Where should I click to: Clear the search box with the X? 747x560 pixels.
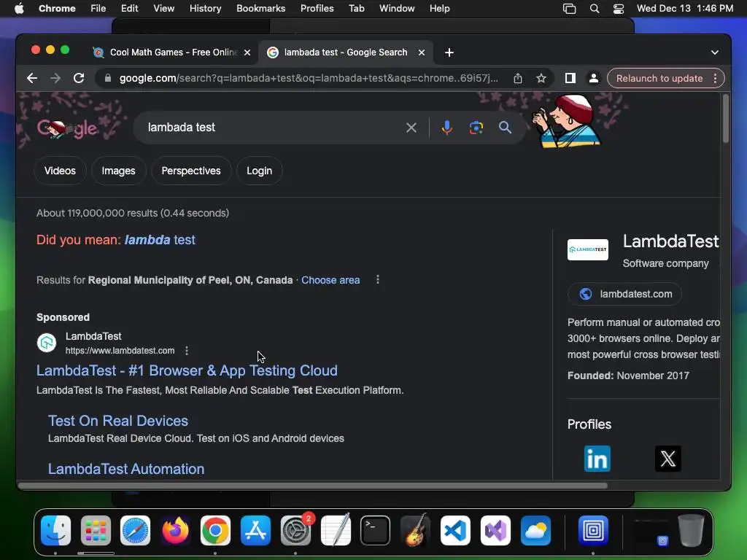(411, 128)
